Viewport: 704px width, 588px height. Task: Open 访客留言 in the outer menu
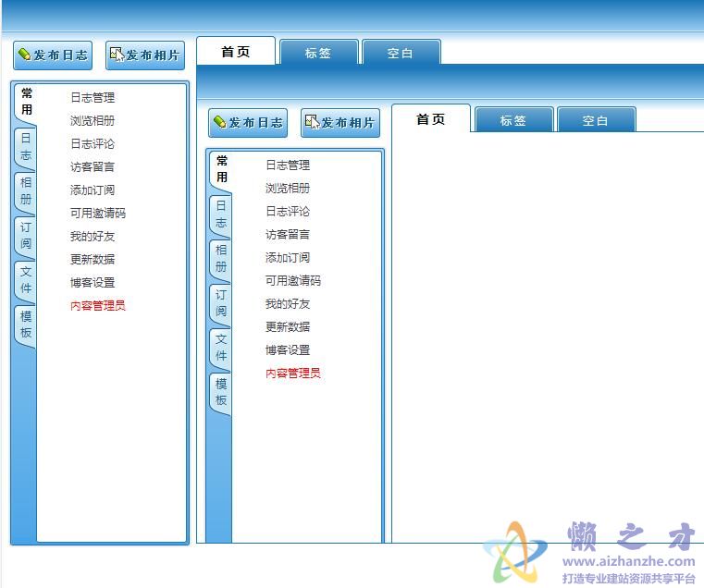93,167
